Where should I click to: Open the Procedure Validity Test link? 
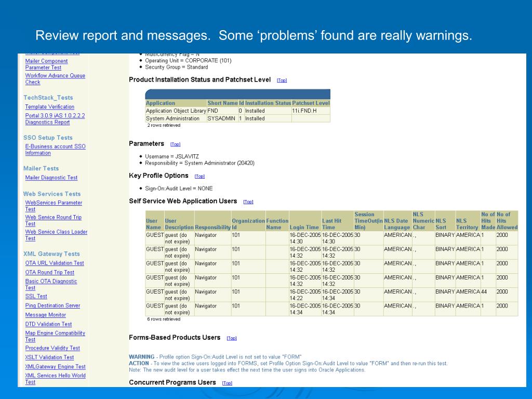click(52, 348)
